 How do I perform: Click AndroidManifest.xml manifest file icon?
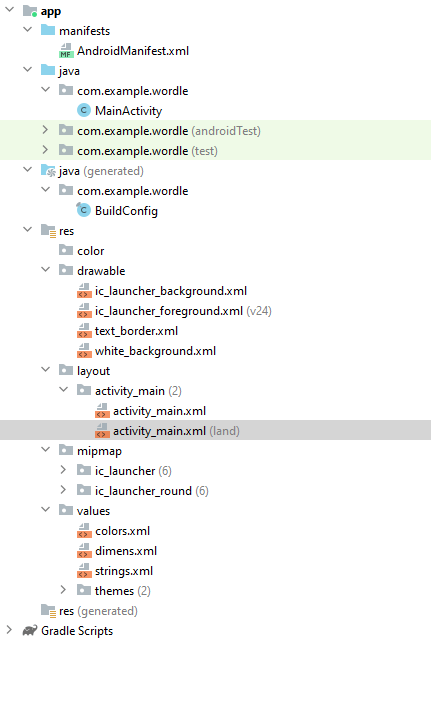tap(66, 51)
